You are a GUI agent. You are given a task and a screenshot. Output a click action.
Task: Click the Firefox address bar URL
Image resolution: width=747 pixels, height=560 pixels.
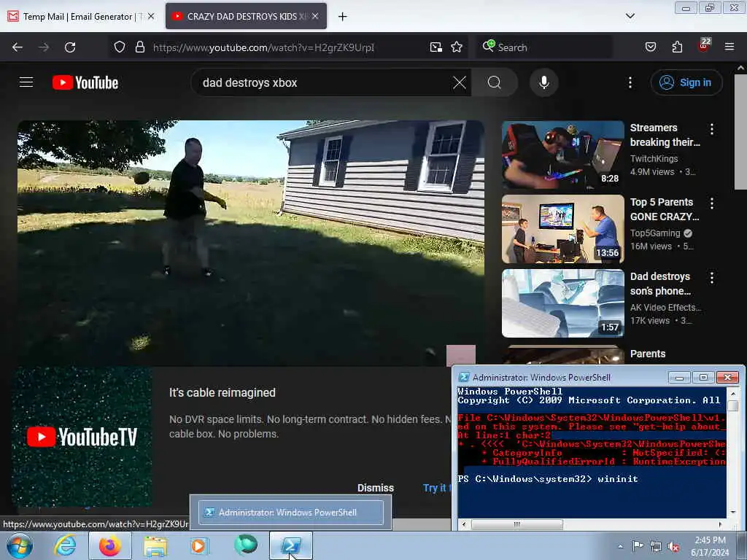pyautogui.click(x=263, y=47)
